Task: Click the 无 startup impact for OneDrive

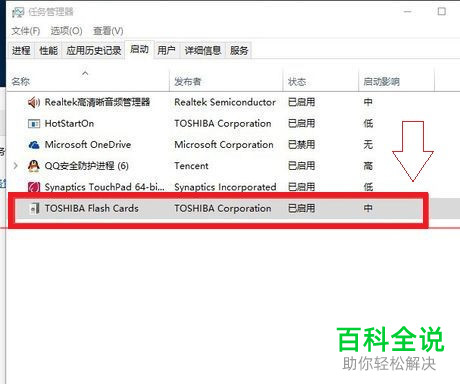Action: pos(368,145)
